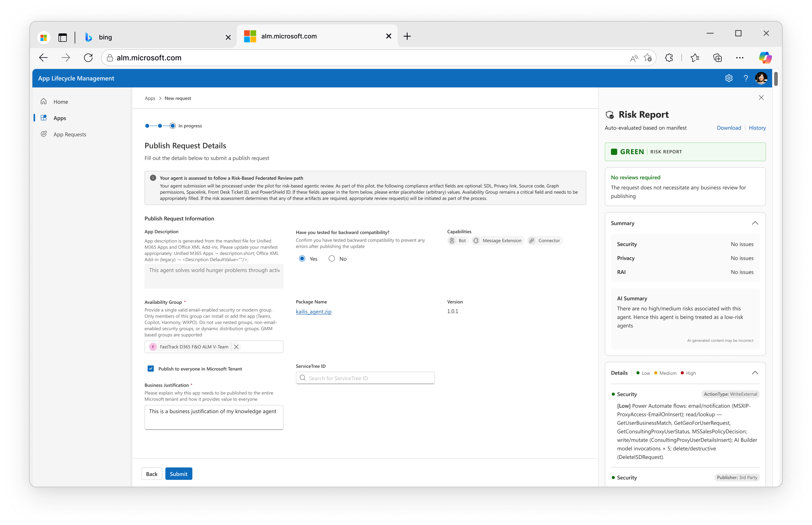Click the info icon in review path banner

tap(153, 178)
